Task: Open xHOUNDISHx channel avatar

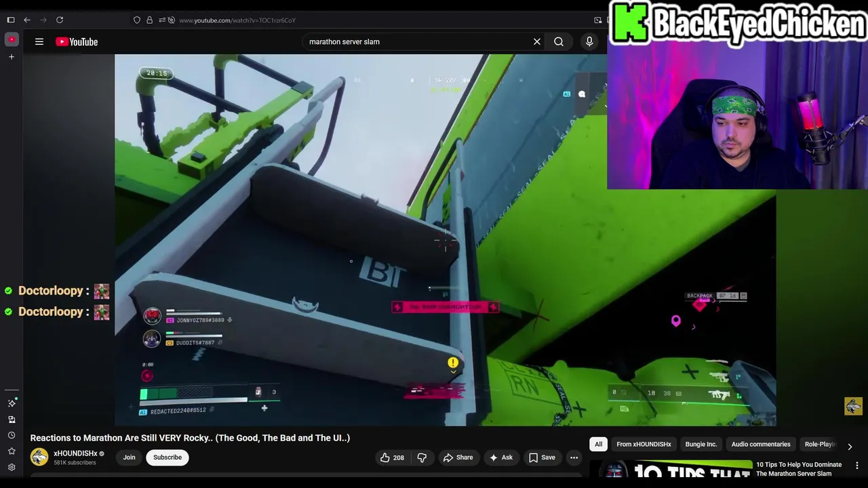Action: (39, 457)
